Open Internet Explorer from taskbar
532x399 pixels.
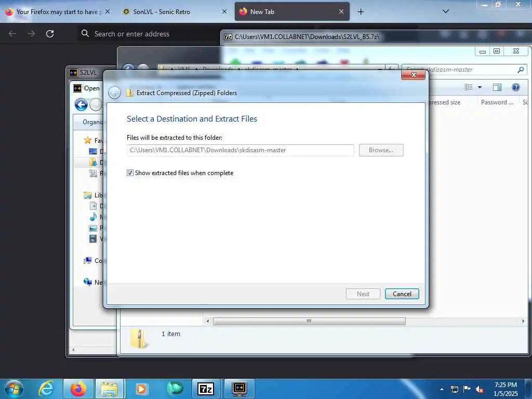point(46,389)
